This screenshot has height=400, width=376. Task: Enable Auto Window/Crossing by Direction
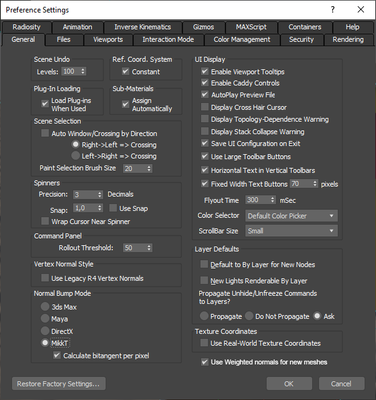coord(45,133)
